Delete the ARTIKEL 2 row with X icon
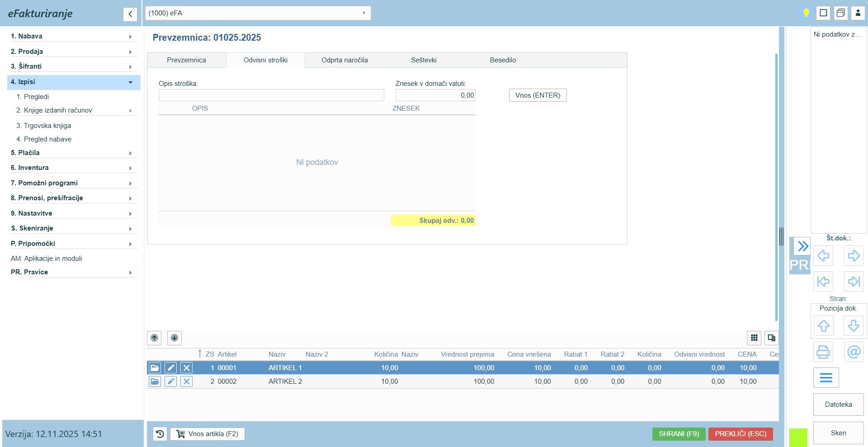The image size is (868, 447). [x=186, y=381]
